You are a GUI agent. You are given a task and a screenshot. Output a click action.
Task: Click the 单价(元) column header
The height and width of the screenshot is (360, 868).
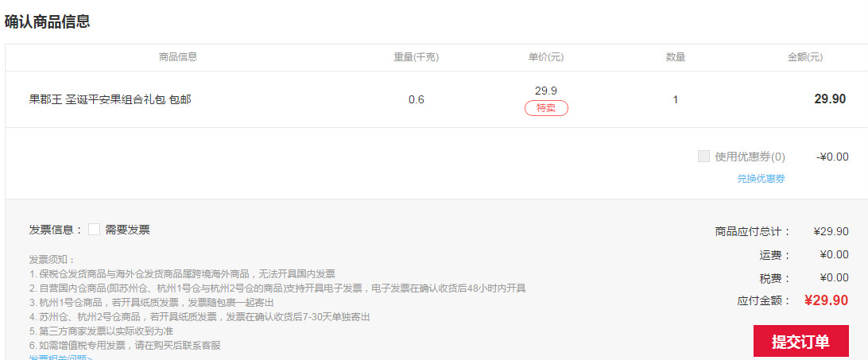tap(546, 56)
